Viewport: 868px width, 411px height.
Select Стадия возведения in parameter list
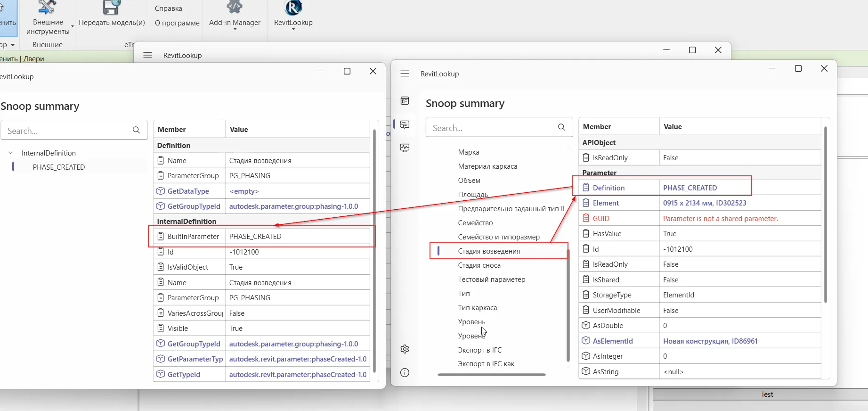pyautogui.click(x=489, y=251)
